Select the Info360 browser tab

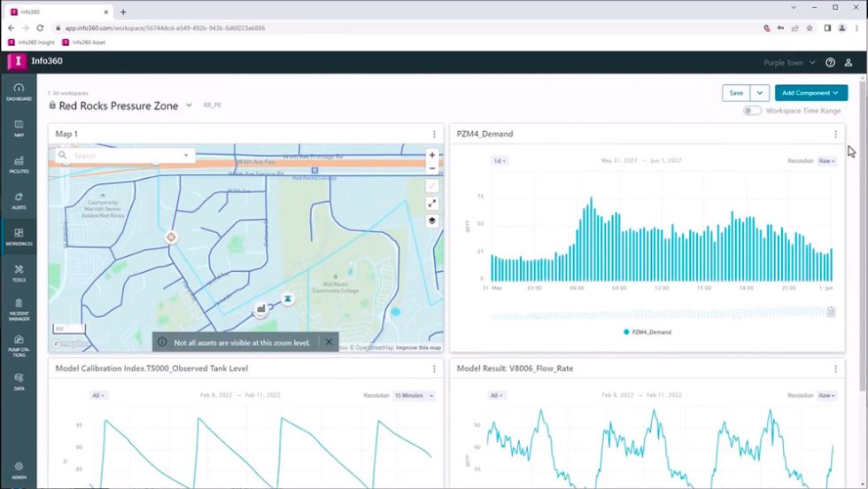pos(59,12)
